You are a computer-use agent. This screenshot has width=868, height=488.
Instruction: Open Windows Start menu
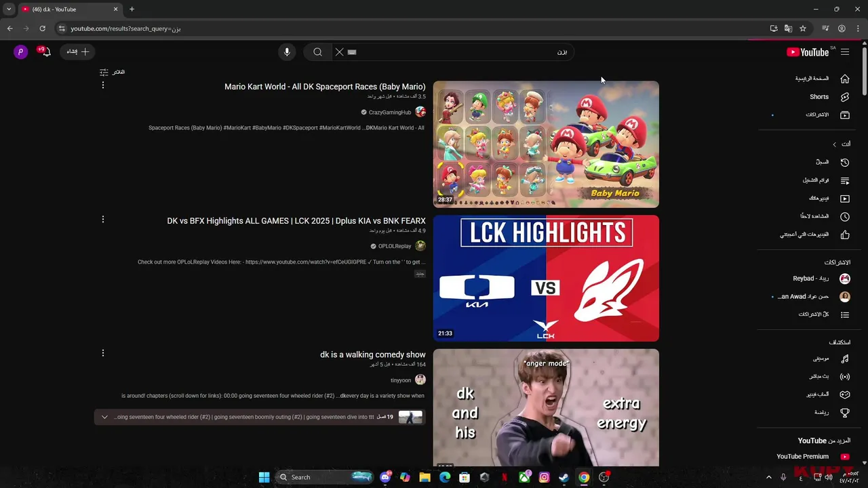coord(264,477)
